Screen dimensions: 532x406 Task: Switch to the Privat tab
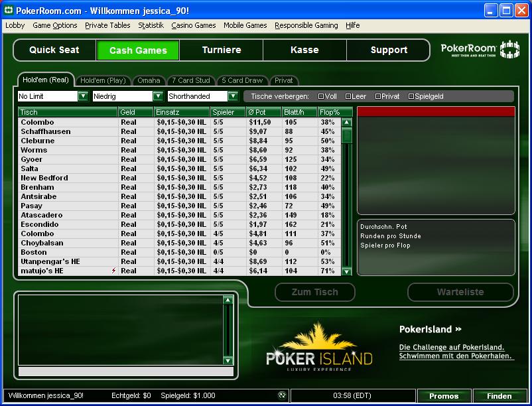point(284,80)
